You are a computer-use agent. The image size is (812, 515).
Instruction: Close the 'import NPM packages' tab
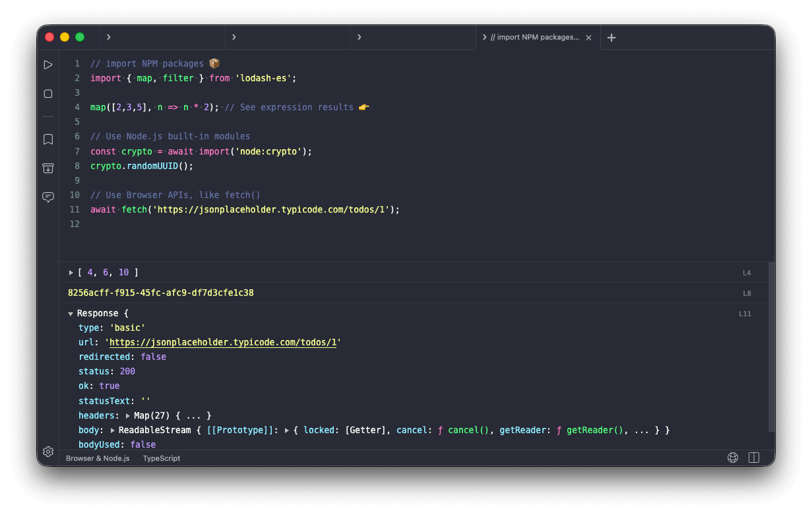588,38
